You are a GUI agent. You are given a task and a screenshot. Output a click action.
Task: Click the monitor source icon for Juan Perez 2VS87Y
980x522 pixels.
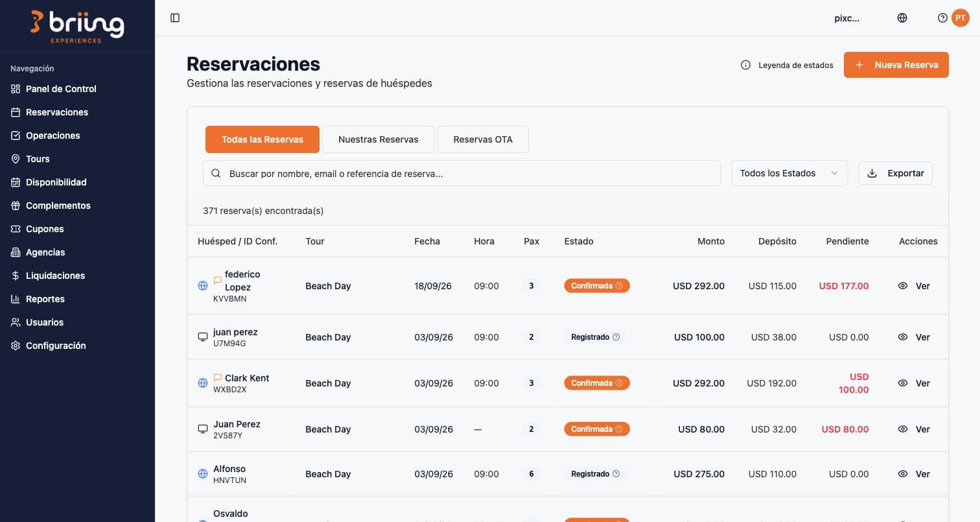tap(203, 429)
